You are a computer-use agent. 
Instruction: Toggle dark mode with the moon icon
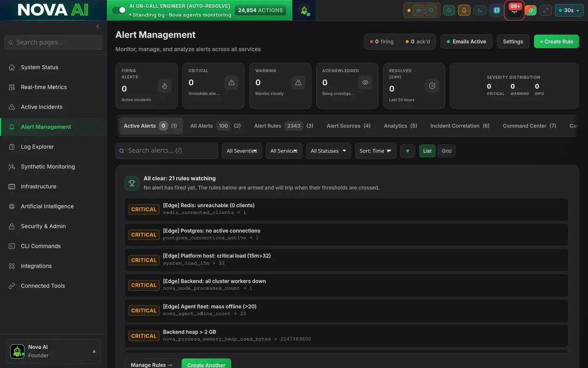(480, 11)
